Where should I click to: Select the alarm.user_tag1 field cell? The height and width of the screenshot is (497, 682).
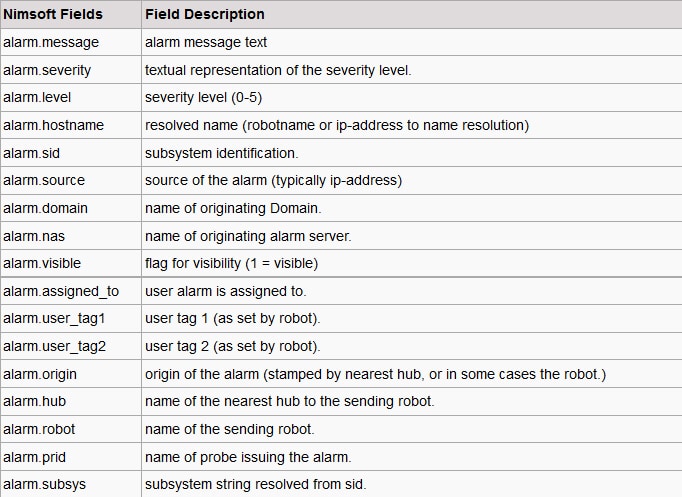54,318
